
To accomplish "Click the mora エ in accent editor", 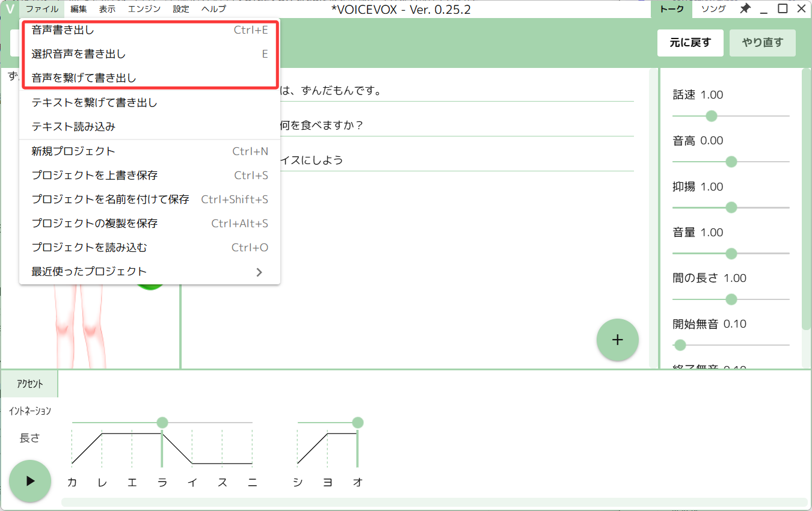I will pos(132,482).
